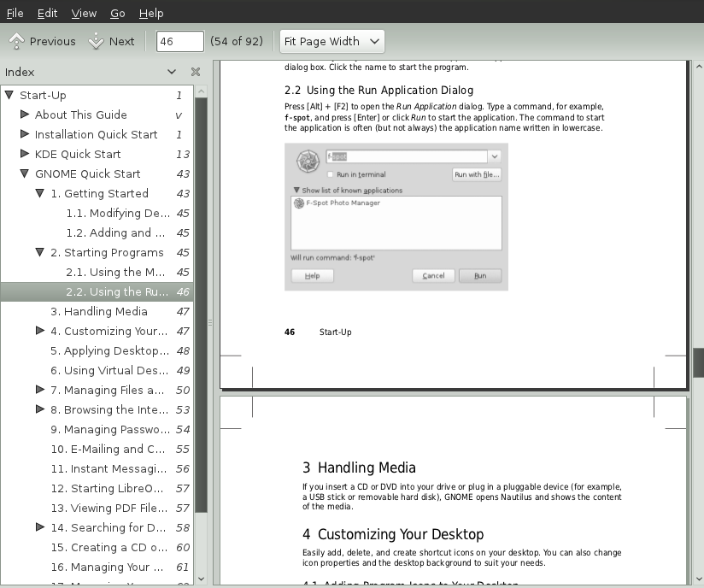Collapse the 1. Getting Started arrow
The height and width of the screenshot is (588, 704).
[40, 193]
